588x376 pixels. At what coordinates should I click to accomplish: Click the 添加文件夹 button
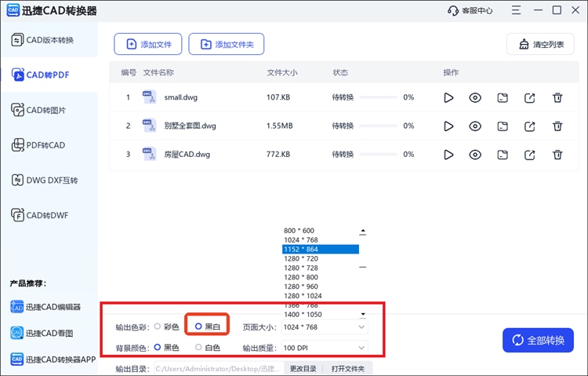pyautogui.click(x=227, y=44)
